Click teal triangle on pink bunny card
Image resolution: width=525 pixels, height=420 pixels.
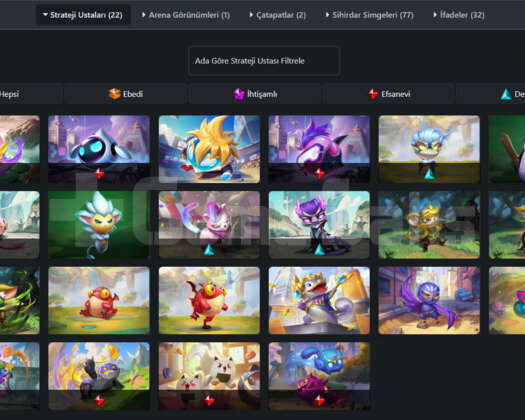[209, 249]
